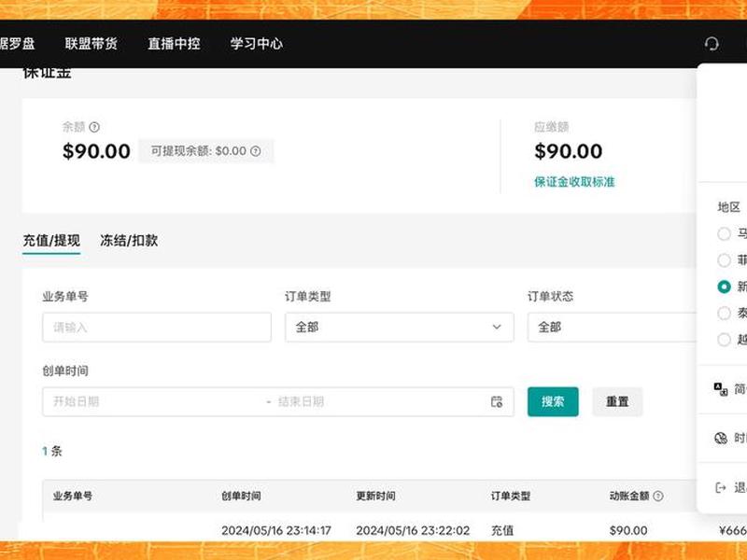Click the 1 条 result count
The image size is (747, 560).
pyautogui.click(x=52, y=451)
